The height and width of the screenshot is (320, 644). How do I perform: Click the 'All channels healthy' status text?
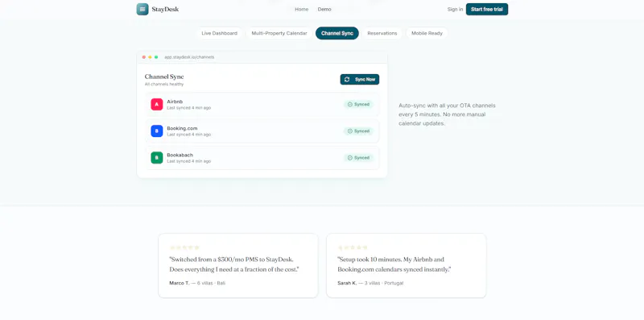tap(164, 85)
